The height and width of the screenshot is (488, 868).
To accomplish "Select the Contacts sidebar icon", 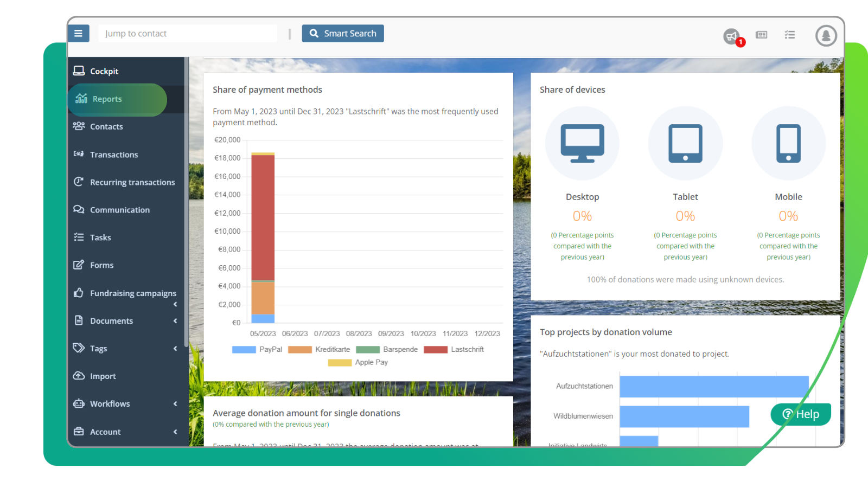I will point(79,126).
